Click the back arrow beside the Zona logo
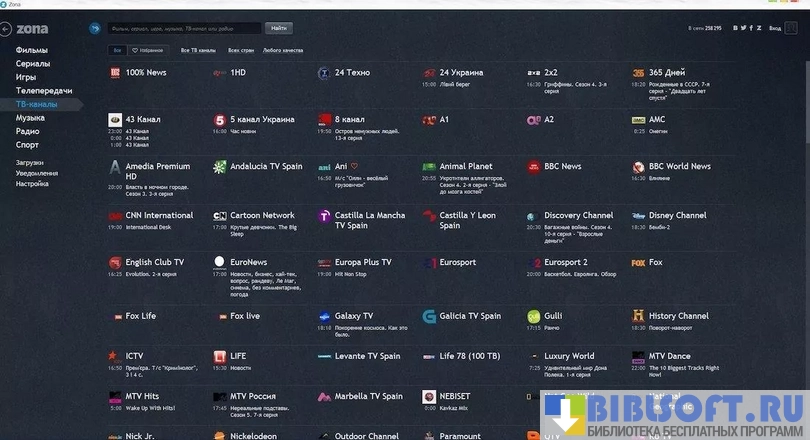Viewport: 810px width, 440px height. point(95,28)
